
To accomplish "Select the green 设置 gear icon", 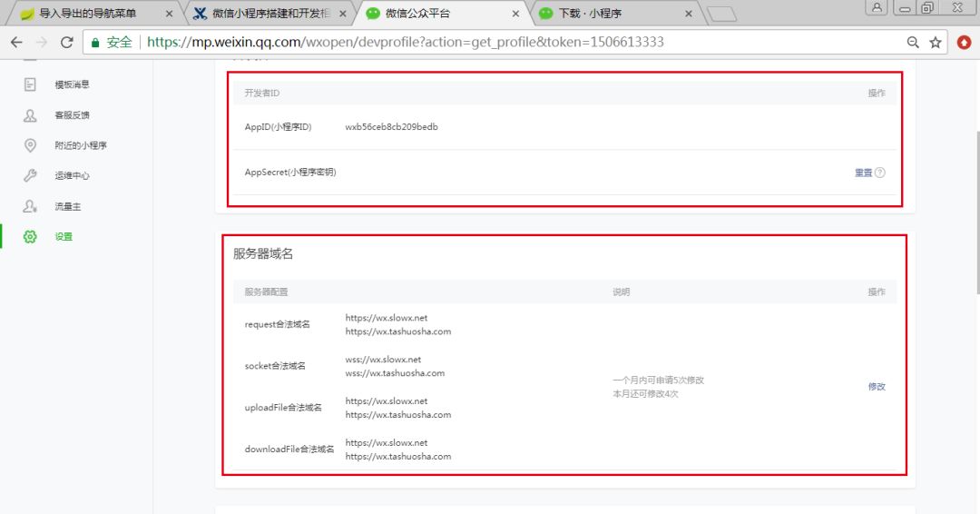I will (30, 236).
